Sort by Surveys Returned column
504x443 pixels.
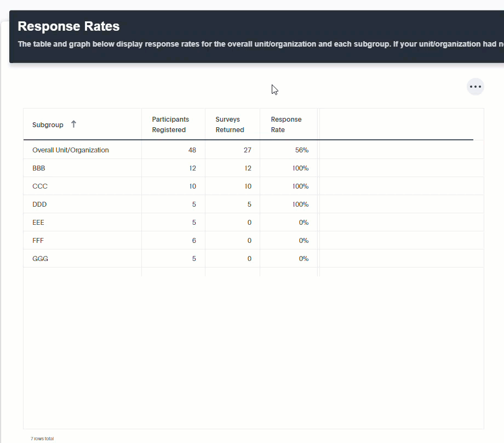pos(230,124)
